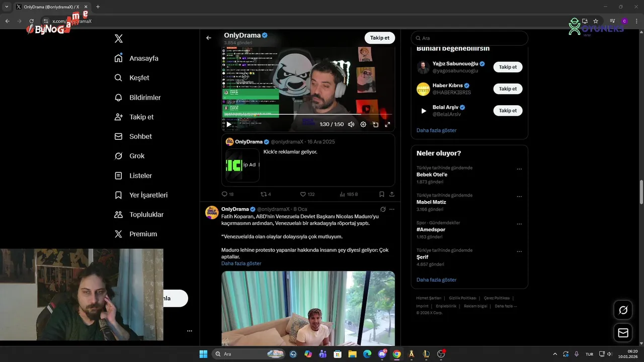Click OnlyDrama avatar on 8 Oca post
The width and height of the screenshot is (644, 362).
[x=212, y=212]
